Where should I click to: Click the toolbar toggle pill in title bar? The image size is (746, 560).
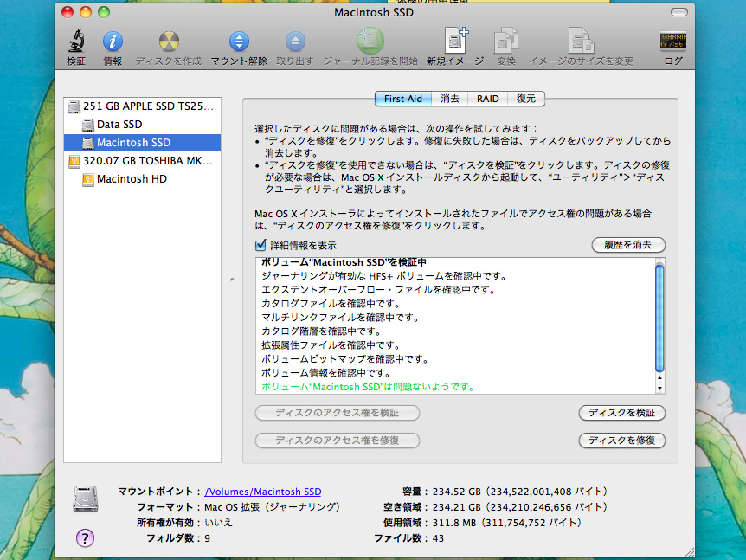678,12
